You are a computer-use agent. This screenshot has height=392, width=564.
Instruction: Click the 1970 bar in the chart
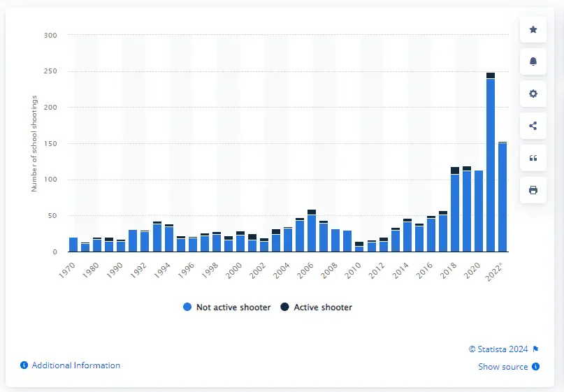(73, 245)
